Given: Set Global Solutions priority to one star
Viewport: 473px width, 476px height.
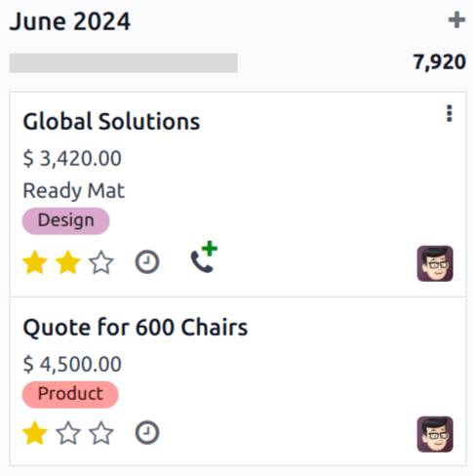Looking at the screenshot, I should 35,261.
